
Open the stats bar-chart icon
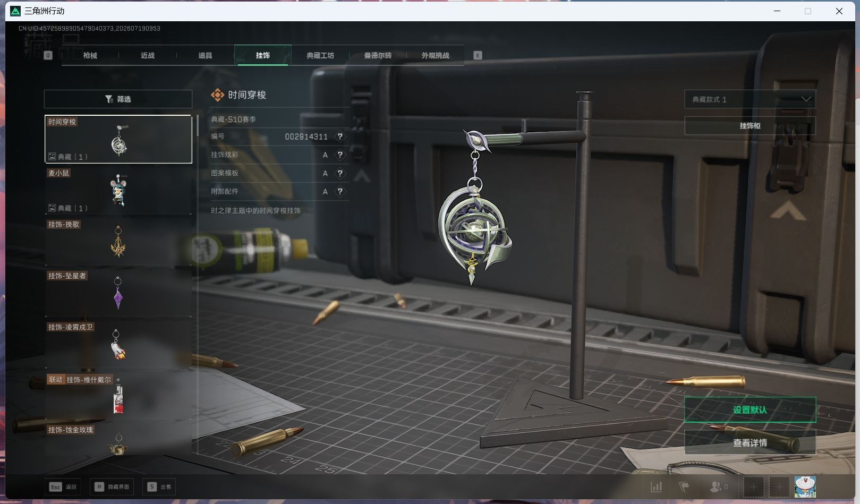657,486
